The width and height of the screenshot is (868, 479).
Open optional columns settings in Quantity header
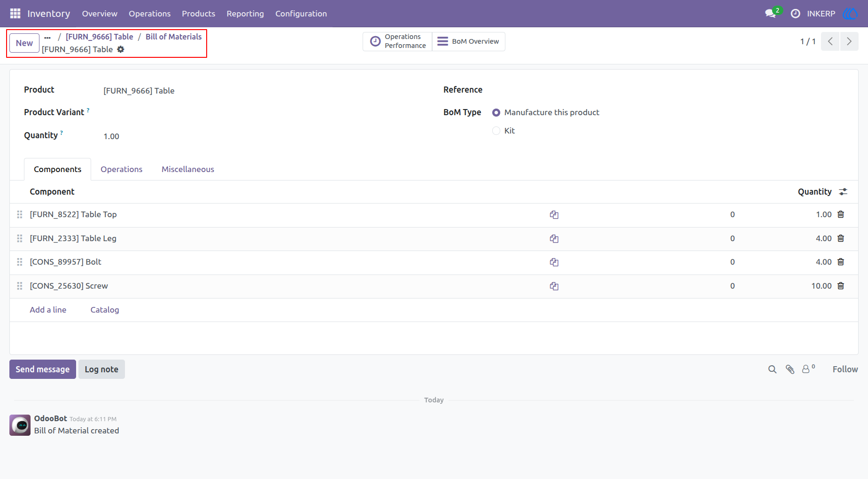pyautogui.click(x=844, y=192)
